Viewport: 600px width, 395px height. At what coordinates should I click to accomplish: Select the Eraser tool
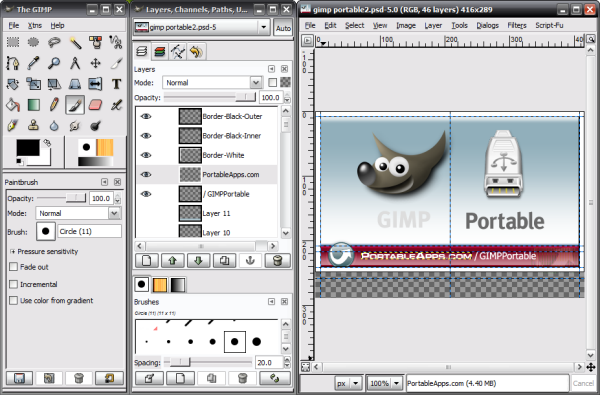(x=95, y=104)
